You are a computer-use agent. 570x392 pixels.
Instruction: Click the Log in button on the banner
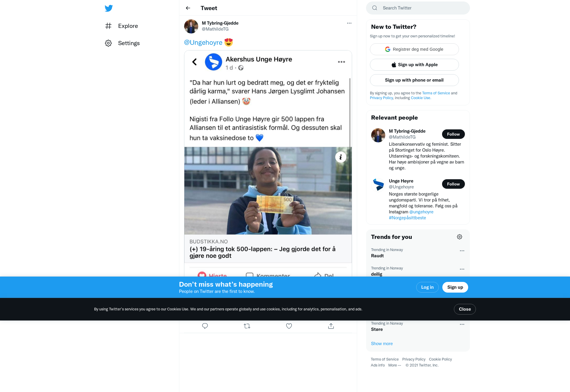tap(427, 287)
